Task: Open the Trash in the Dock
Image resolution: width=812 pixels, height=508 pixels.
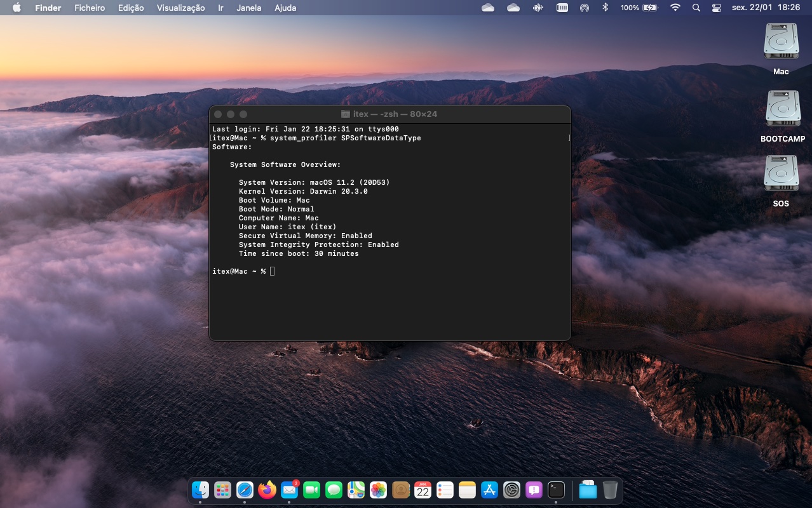Action: tap(610, 490)
